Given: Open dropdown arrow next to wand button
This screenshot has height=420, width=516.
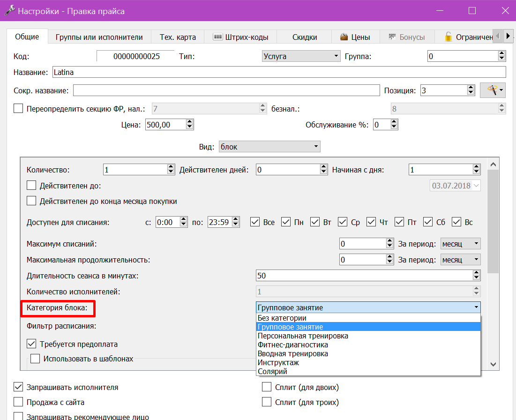Looking at the screenshot, I should point(501,90).
